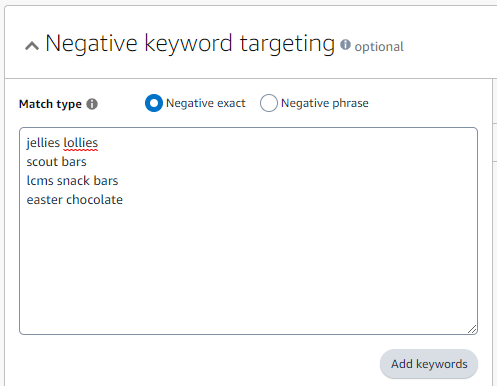497x386 pixels.
Task: Select the Negative exact radio button
Action: coord(154,103)
